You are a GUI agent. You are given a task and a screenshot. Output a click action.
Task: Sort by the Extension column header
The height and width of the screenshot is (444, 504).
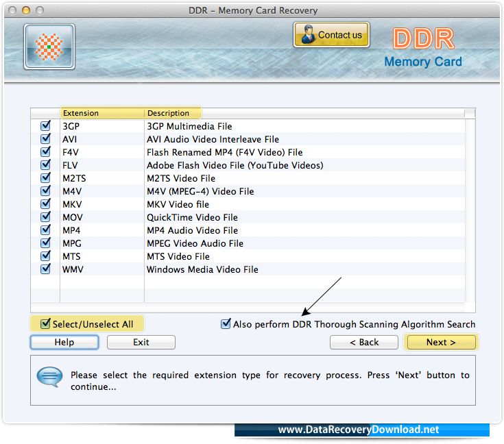click(102, 113)
